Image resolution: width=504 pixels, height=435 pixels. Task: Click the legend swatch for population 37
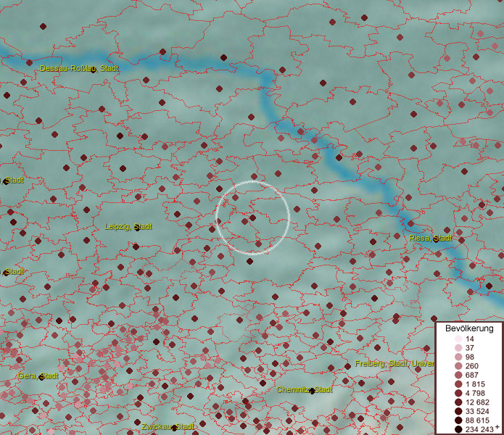tap(458, 347)
